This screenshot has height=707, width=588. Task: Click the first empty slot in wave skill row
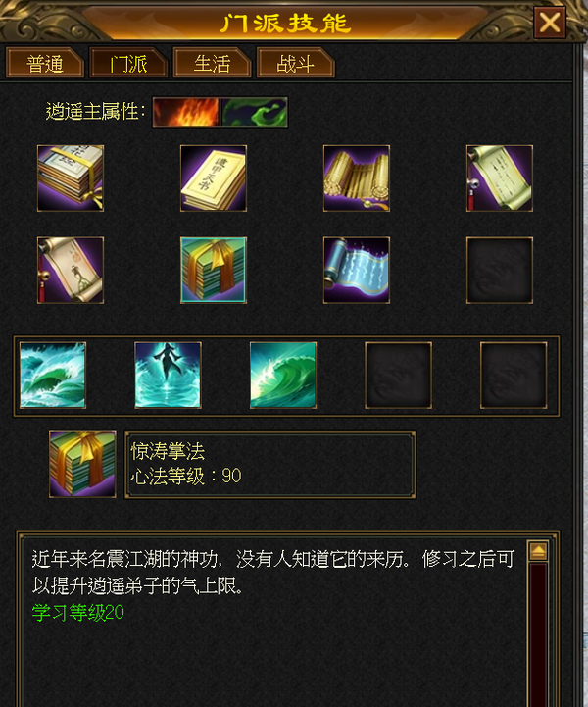pos(398,376)
